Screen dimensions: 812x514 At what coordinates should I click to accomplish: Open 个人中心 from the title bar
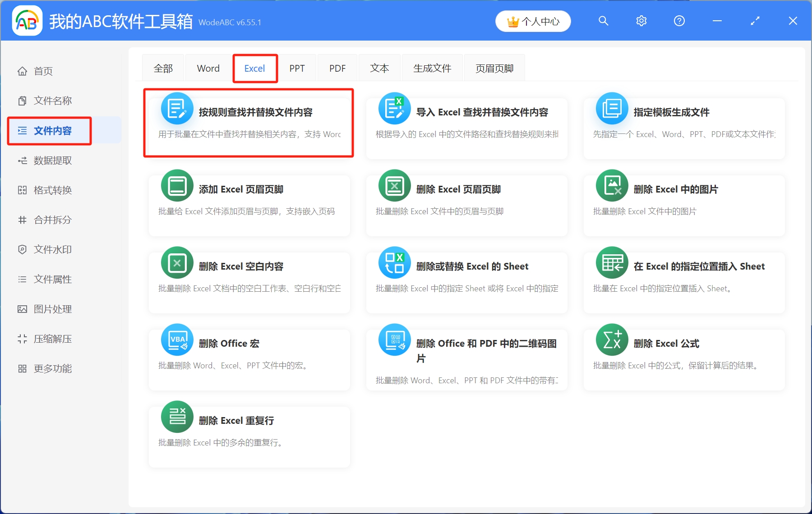(x=533, y=21)
